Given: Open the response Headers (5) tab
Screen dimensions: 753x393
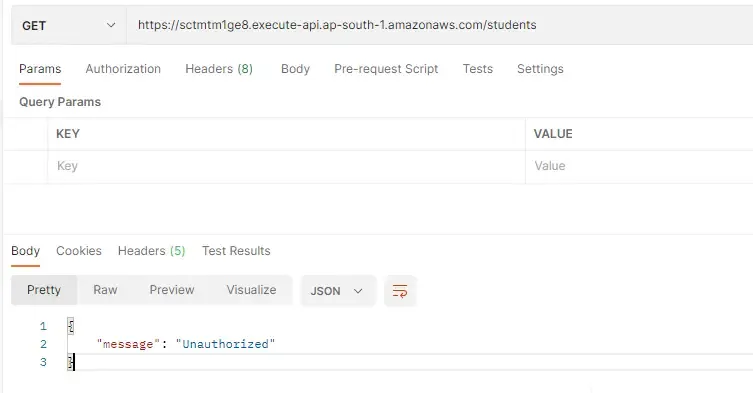Looking at the screenshot, I should click(151, 251).
